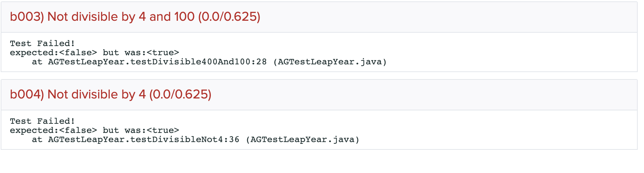Click empty header area of b004 panel
Viewport: 644px width, 173px height.
[x=421, y=95]
